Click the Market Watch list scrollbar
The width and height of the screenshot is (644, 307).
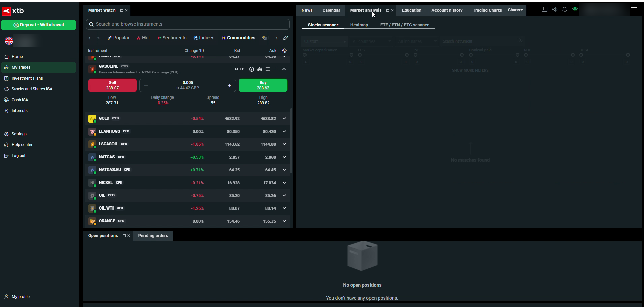pos(291,141)
